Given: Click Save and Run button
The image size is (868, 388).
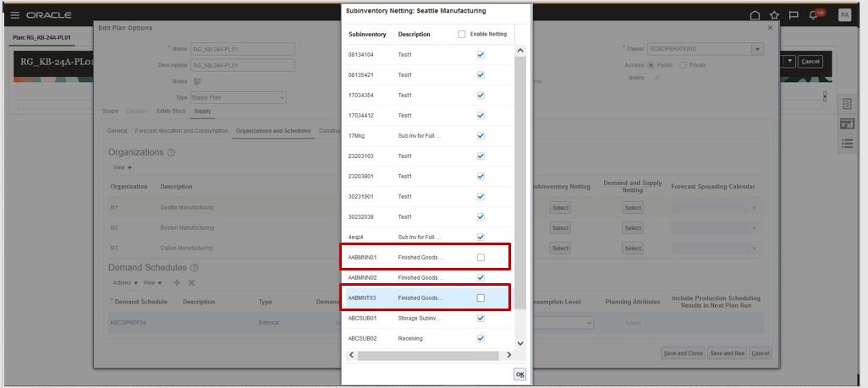Looking at the screenshot, I should coord(728,353).
